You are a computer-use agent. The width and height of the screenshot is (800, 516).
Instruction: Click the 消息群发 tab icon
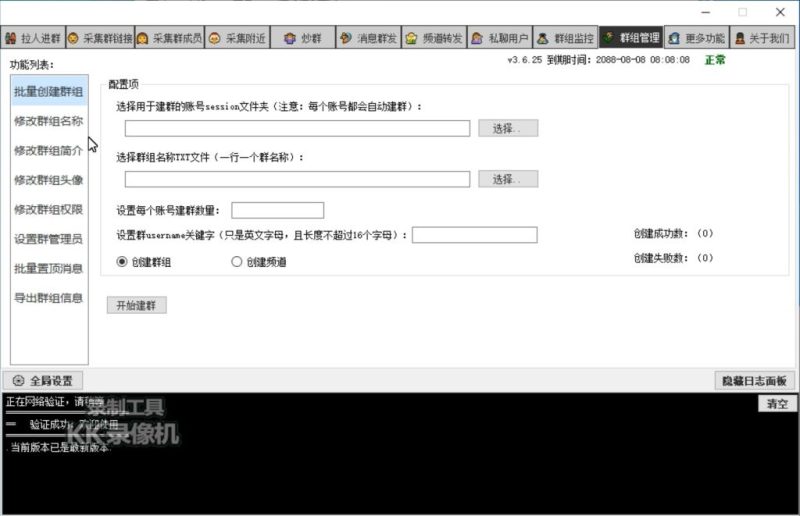tap(346, 38)
